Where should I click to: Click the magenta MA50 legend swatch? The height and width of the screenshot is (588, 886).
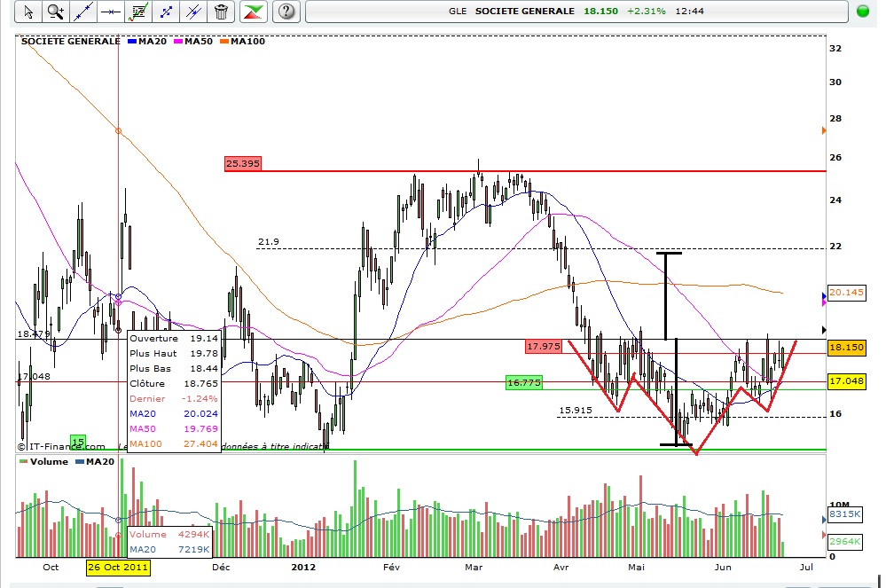(x=178, y=41)
